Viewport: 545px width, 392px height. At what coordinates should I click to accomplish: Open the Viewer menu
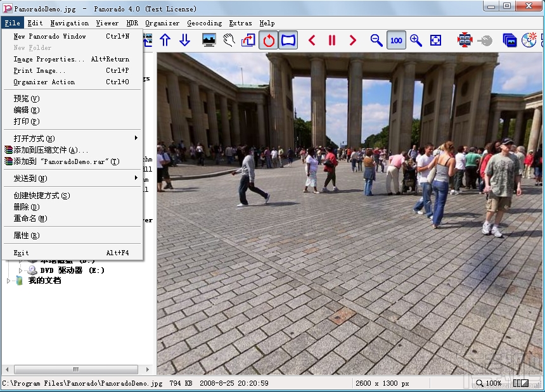click(x=107, y=23)
